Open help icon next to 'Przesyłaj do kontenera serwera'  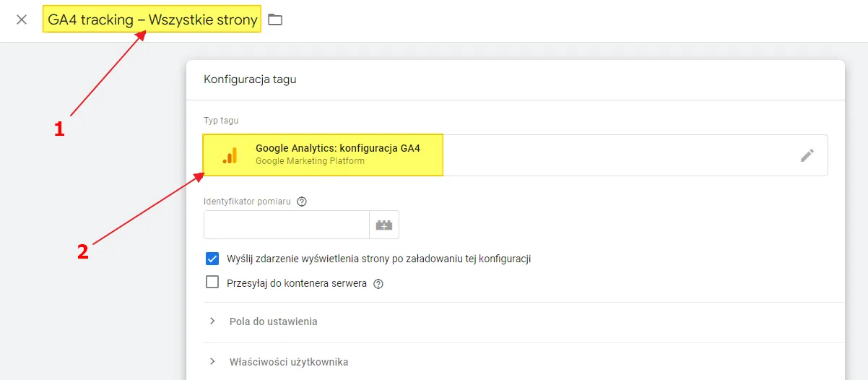click(378, 284)
